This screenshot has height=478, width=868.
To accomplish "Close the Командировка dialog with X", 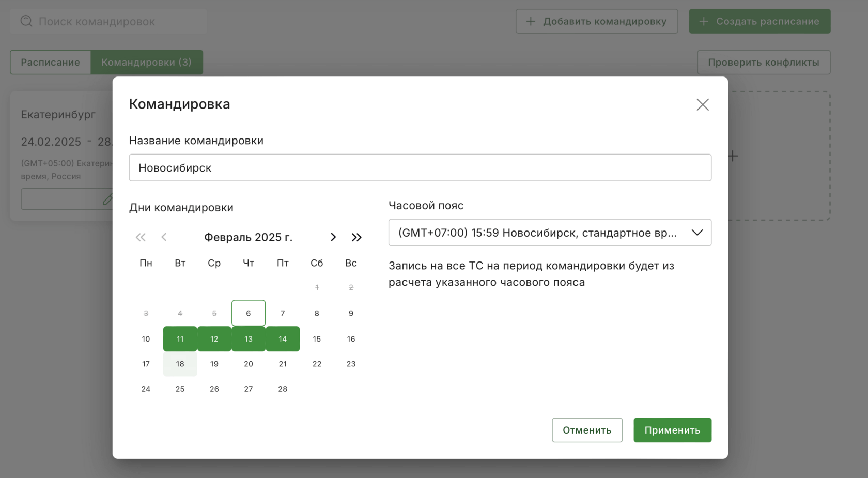I will (702, 104).
